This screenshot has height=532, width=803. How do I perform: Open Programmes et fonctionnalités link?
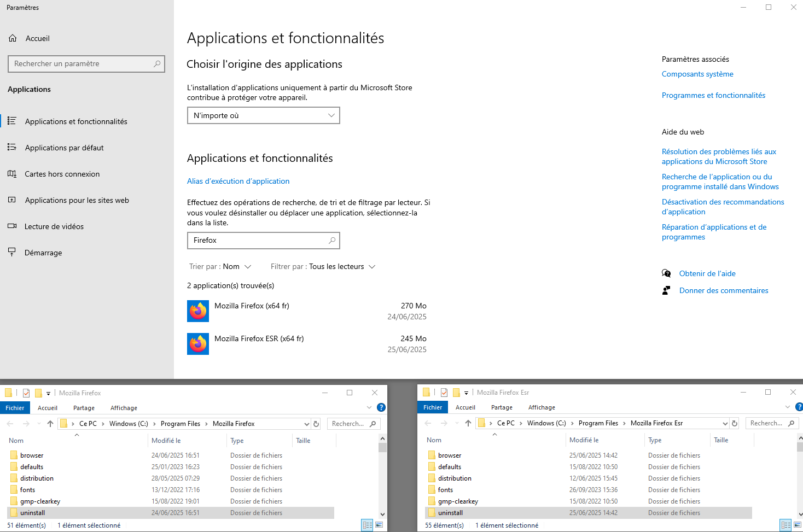point(714,95)
